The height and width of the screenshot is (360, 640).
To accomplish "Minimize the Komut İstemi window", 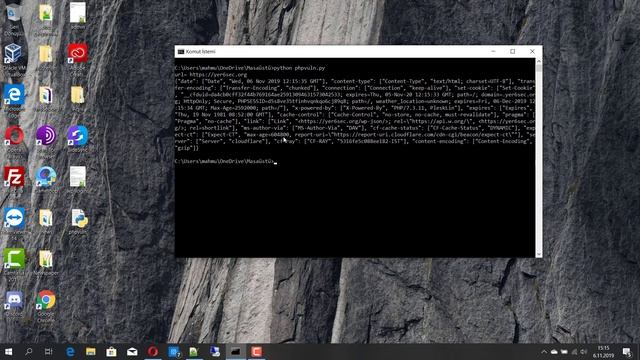I will [x=493, y=51].
